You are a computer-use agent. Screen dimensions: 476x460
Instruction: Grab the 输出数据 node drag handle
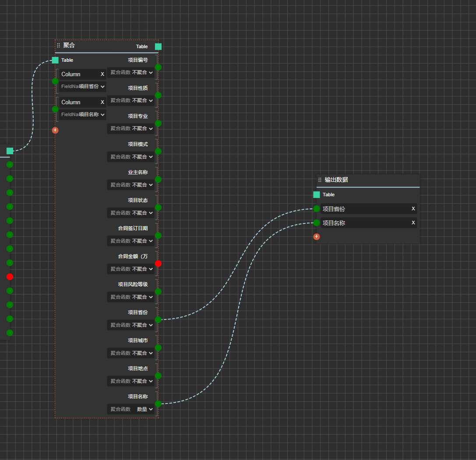(320, 180)
